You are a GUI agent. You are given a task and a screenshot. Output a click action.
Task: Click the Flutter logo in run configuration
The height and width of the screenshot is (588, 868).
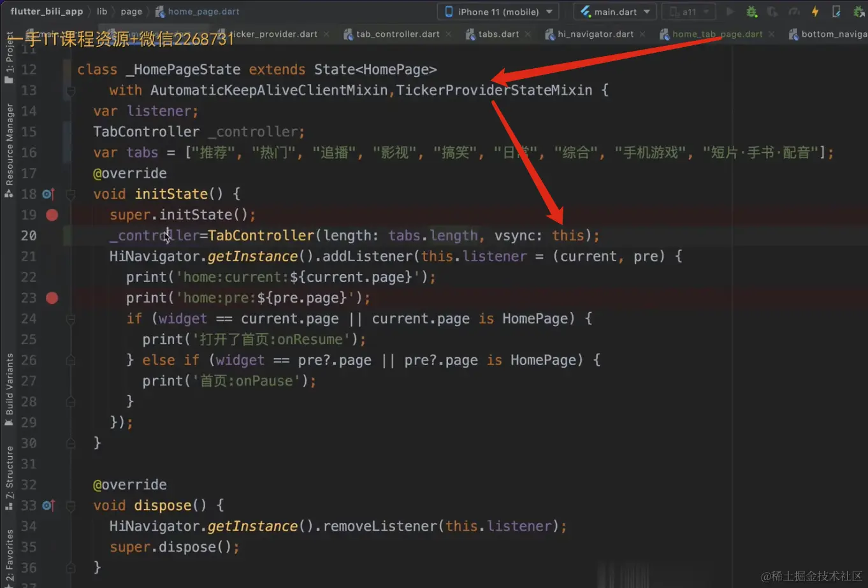586,11
